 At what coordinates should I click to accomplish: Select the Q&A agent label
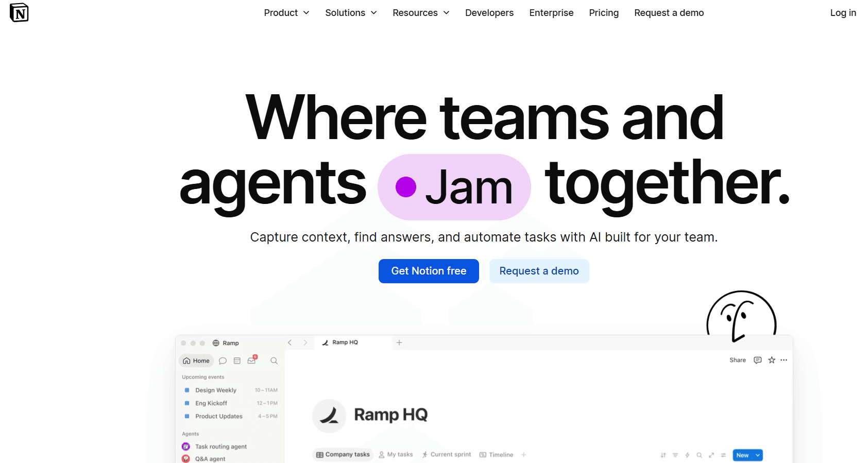210,459
